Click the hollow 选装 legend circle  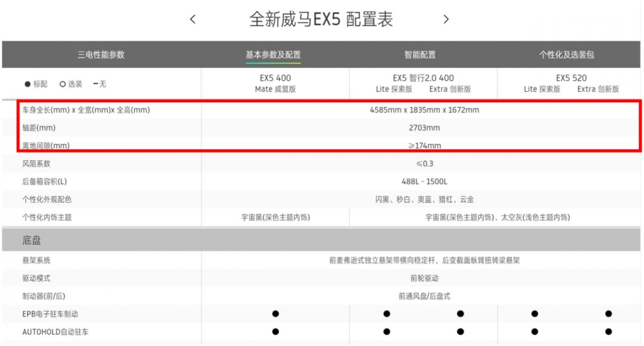point(62,85)
